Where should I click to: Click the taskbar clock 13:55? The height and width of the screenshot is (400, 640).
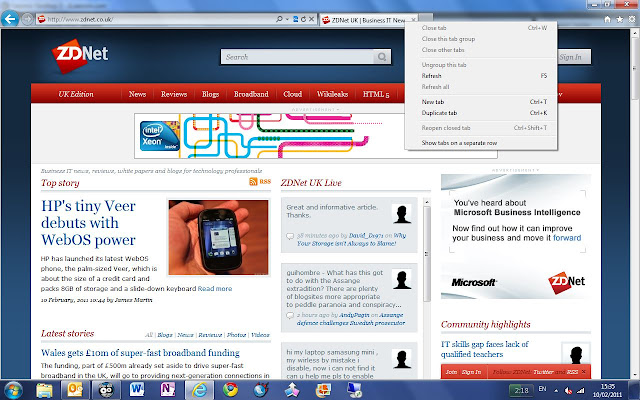coord(608,390)
